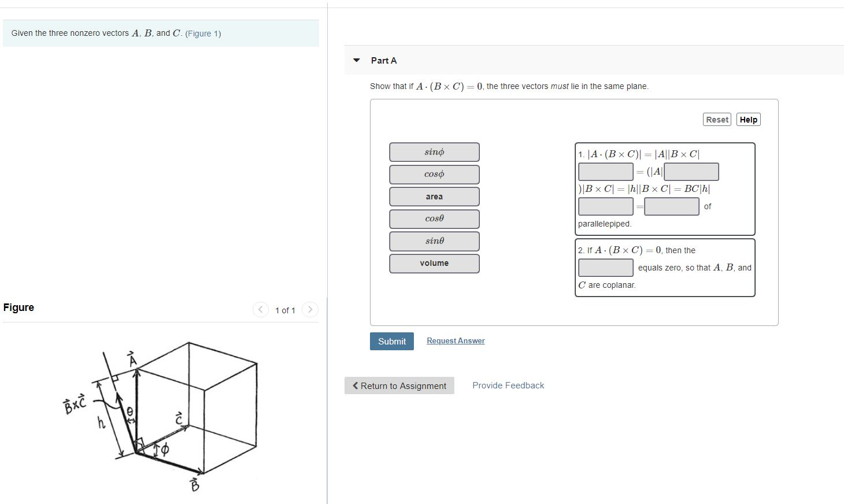Viewport: 844px width, 504px height.
Task: Select the sinθ answer tile
Action: coord(434,241)
